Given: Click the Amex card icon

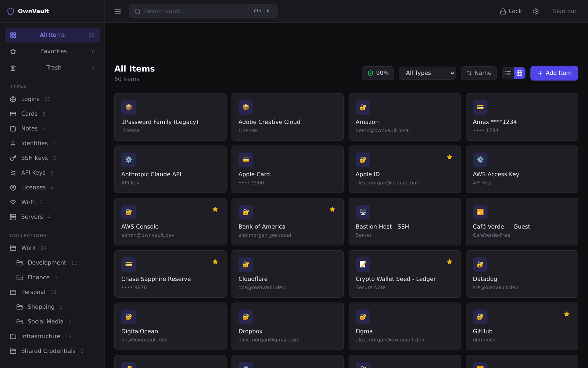Looking at the screenshot, I should point(480,107).
